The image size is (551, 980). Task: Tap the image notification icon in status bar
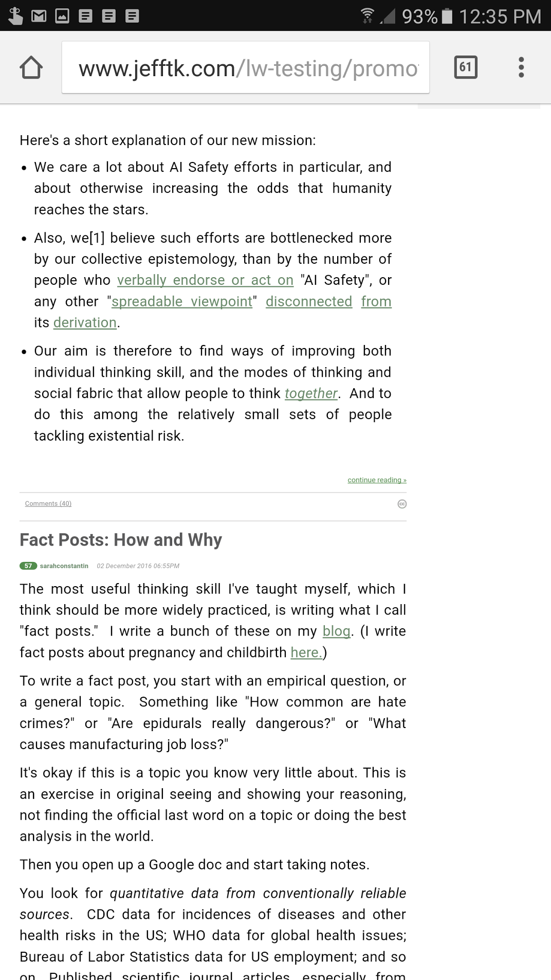62,16
